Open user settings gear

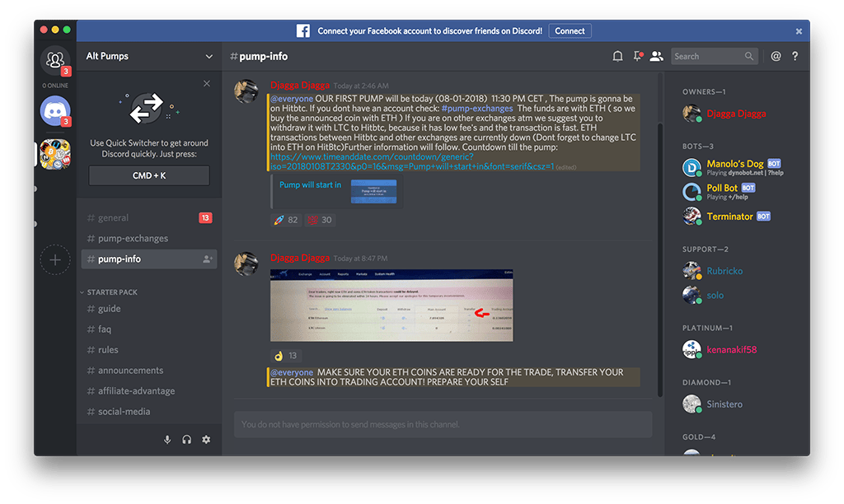pos(206,440)
